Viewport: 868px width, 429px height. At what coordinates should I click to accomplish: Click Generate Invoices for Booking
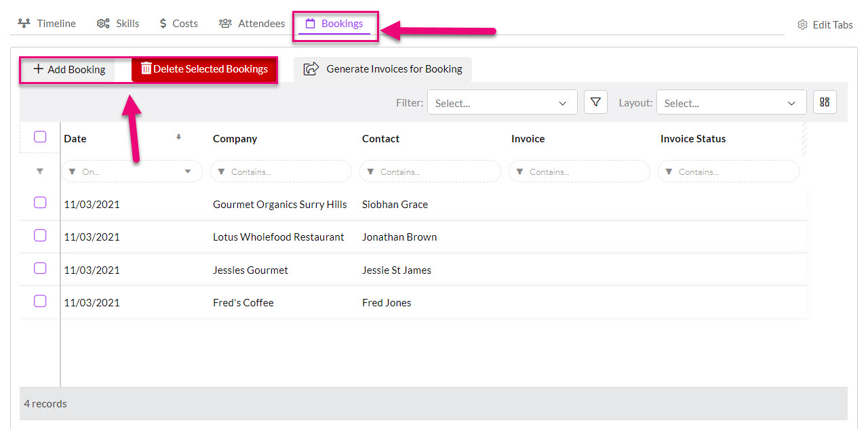point(382,69)
